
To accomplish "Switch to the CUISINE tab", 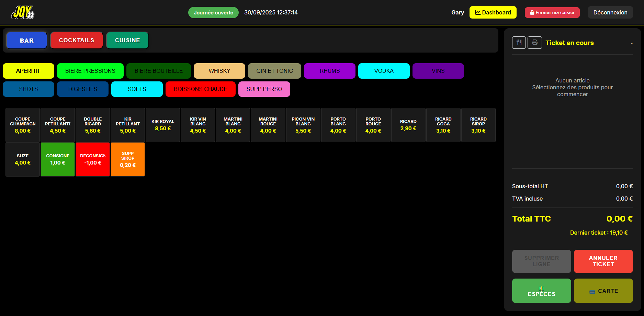I will tap(127, 41).
